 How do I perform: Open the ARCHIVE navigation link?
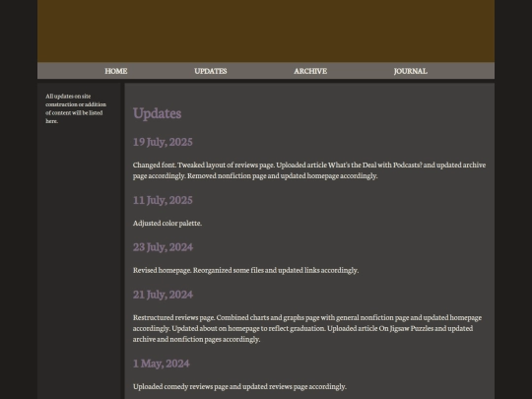pos(310,71)
